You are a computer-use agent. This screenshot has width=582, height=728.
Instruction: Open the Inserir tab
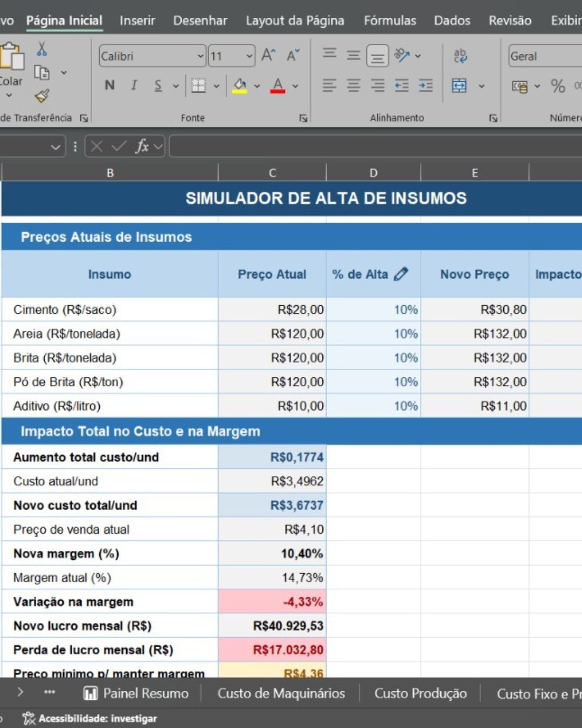[x=137, y=20]
